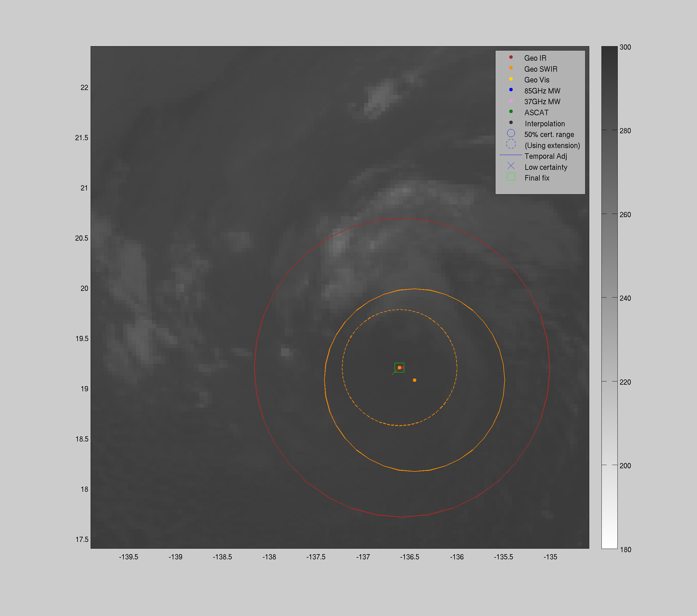The height and width of the screenshot is (616, 697).
Task: Click the Temporal Adj legend label
Action: tap(546, 156)
